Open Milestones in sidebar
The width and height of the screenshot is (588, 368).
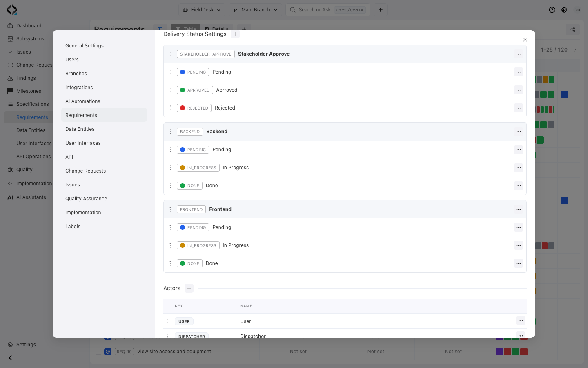click(29, 91)
